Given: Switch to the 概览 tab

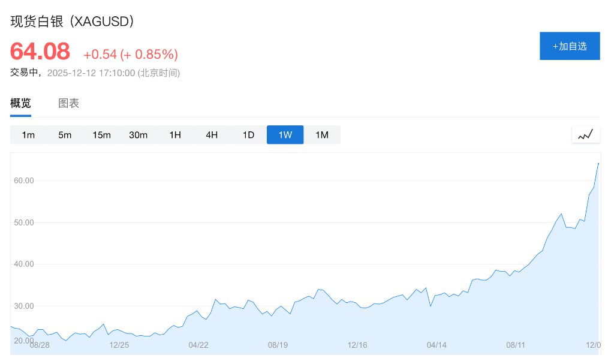Looking at the screenshot, I should 20,103.
